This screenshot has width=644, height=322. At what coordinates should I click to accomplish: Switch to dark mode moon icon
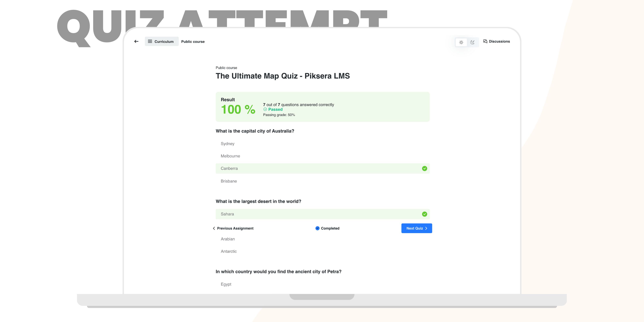tap(472, 42)
